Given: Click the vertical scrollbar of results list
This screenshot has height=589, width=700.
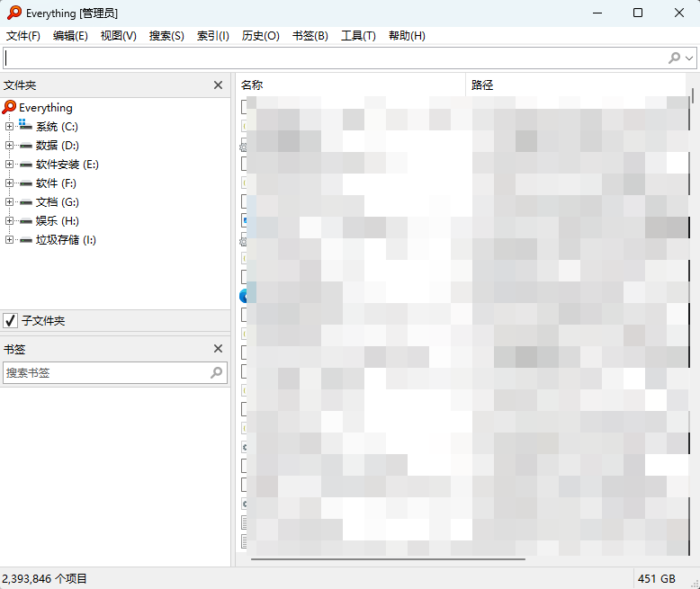Looking at the screenshot, I should [693, 96].
